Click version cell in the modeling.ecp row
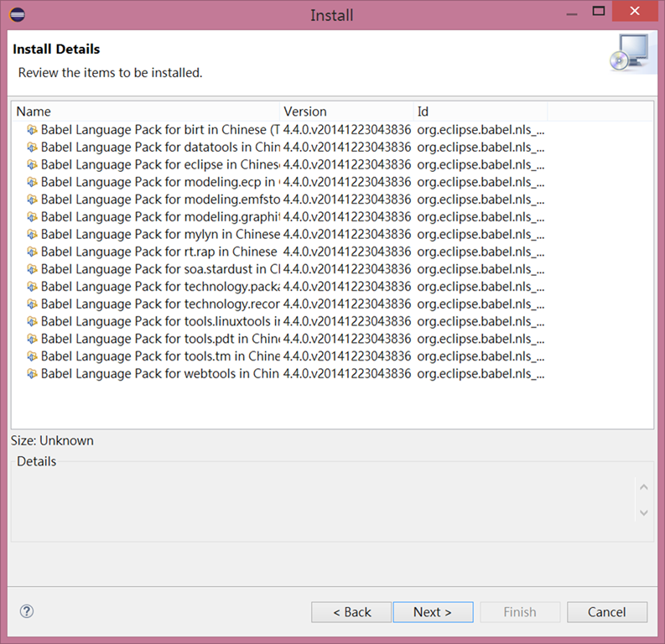The image size is (665, 644). tap(347, 182)
